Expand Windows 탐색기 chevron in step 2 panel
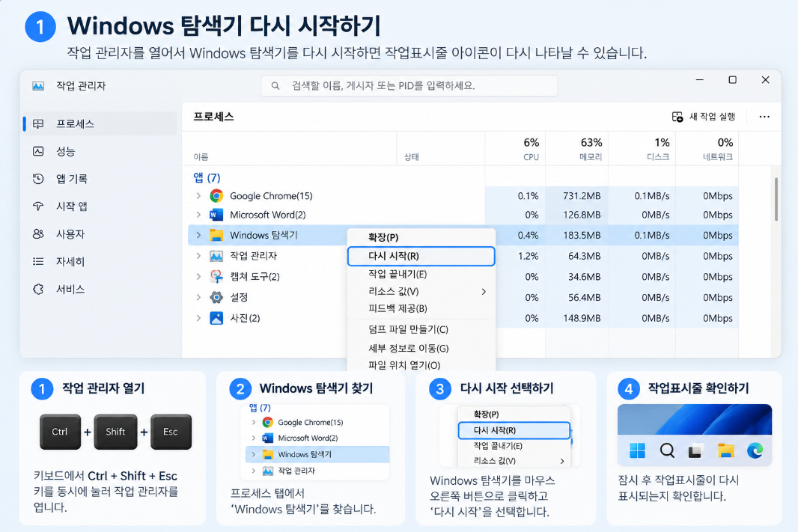The image size is (798, 532). tap(254, 454)
